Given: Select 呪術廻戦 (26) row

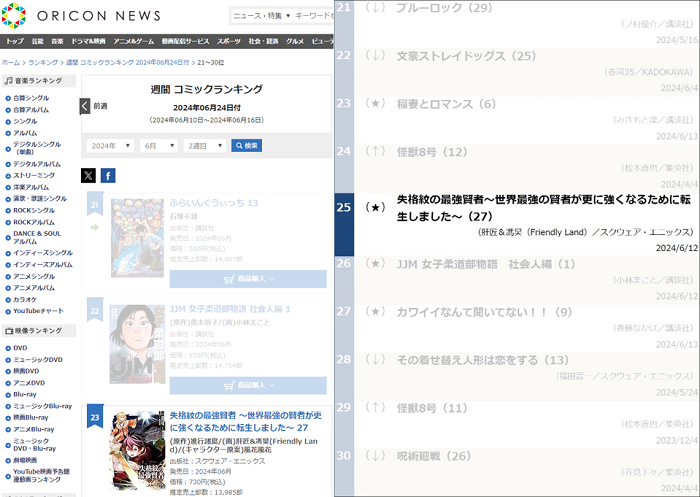Looking at the screenshot, I should (517, 472).
